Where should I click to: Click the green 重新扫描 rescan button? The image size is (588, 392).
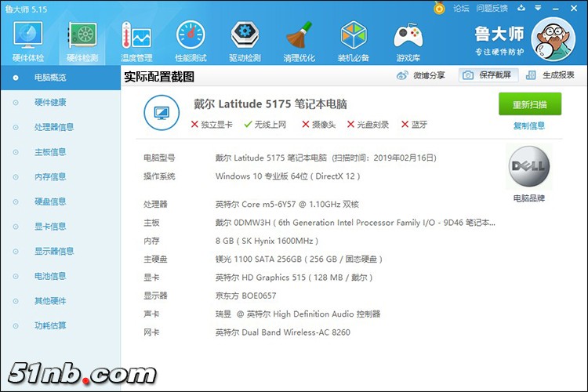[x=530, y=104]
